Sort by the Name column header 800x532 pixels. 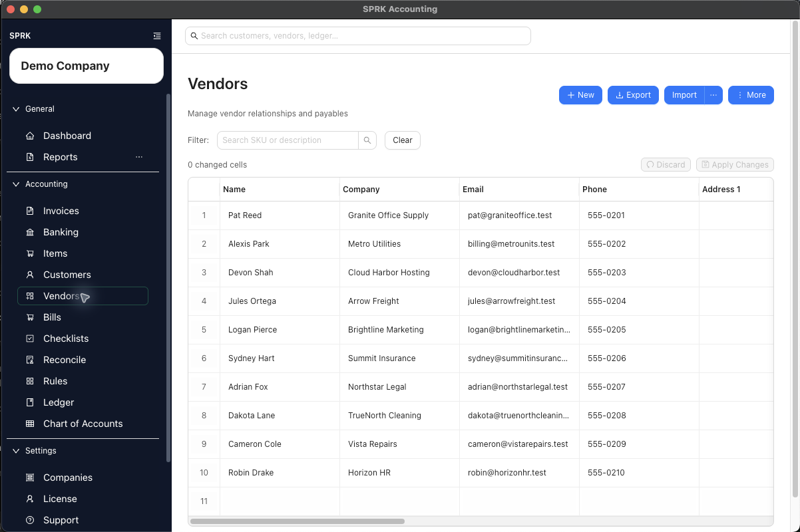tap(280, 190)
